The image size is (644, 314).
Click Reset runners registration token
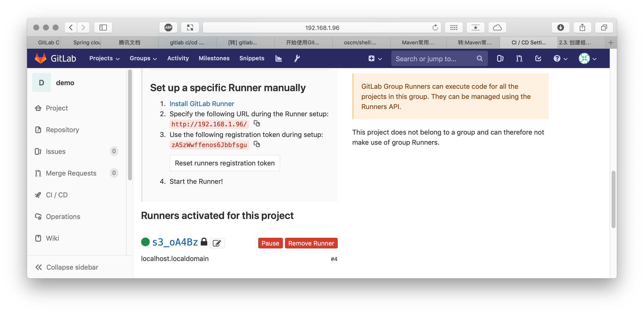[x=224, y=163]
